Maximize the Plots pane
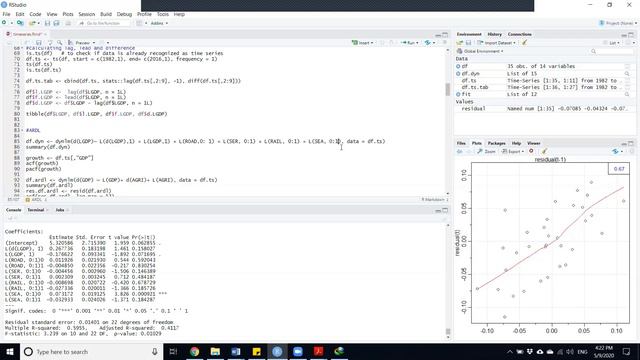The image size is (640, 360). click(631, 144)
